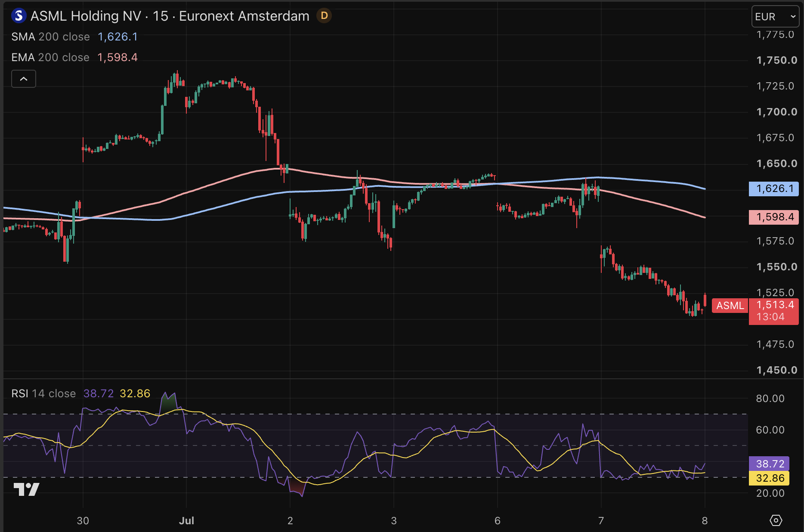Click the '3' date on time axis
Screen dimensions: 804x532
pyautogui.click(x=394, y=521)
